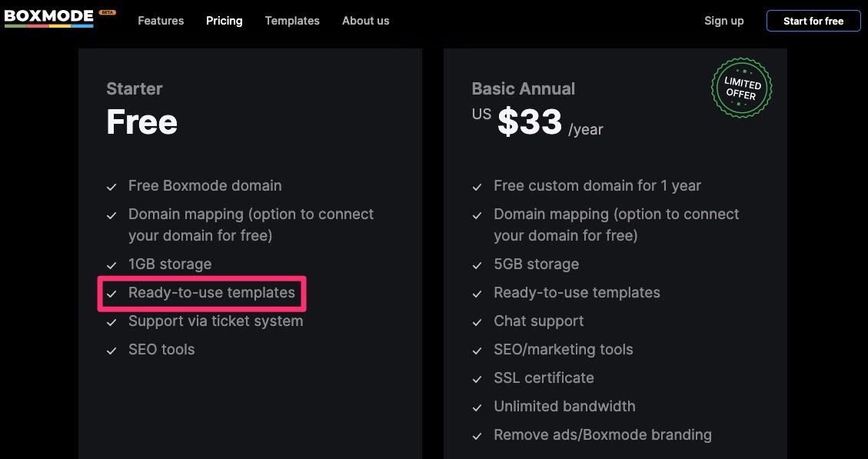
Task: Click the checkmark beside SEO tools
Action: point(111,351)
